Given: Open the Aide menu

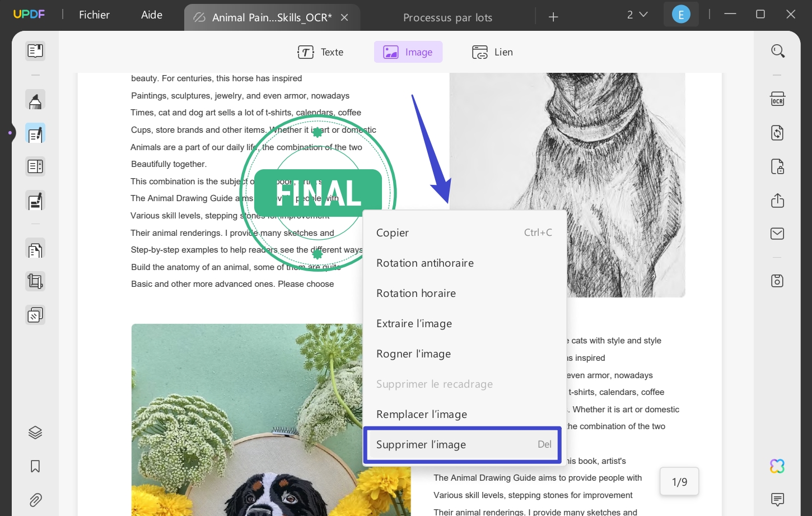Looking at the screenshot, I should 152,15.
